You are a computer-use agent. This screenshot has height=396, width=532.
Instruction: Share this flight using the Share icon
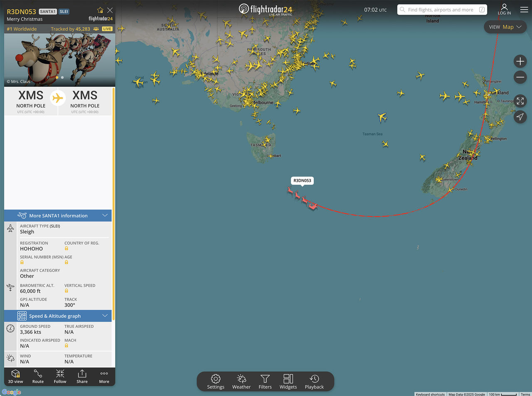[82, 376]
